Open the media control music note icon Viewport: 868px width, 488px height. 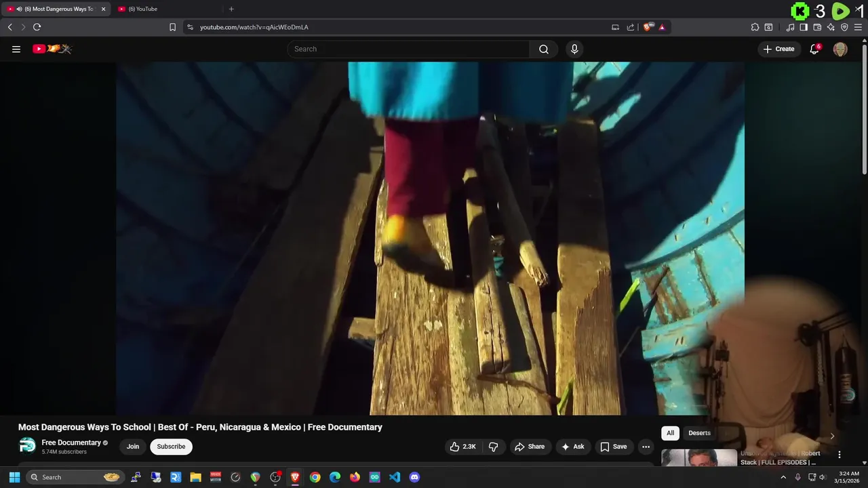[x=790, y=27]
